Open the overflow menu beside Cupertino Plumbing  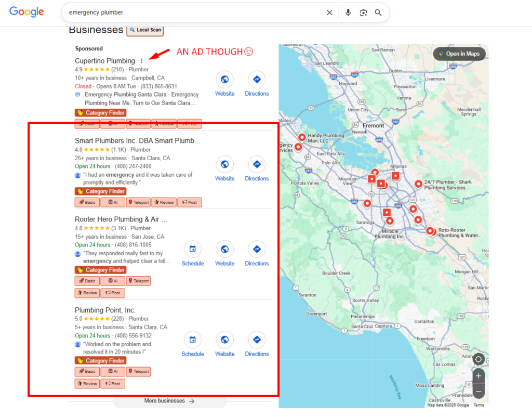coord(142,61)
